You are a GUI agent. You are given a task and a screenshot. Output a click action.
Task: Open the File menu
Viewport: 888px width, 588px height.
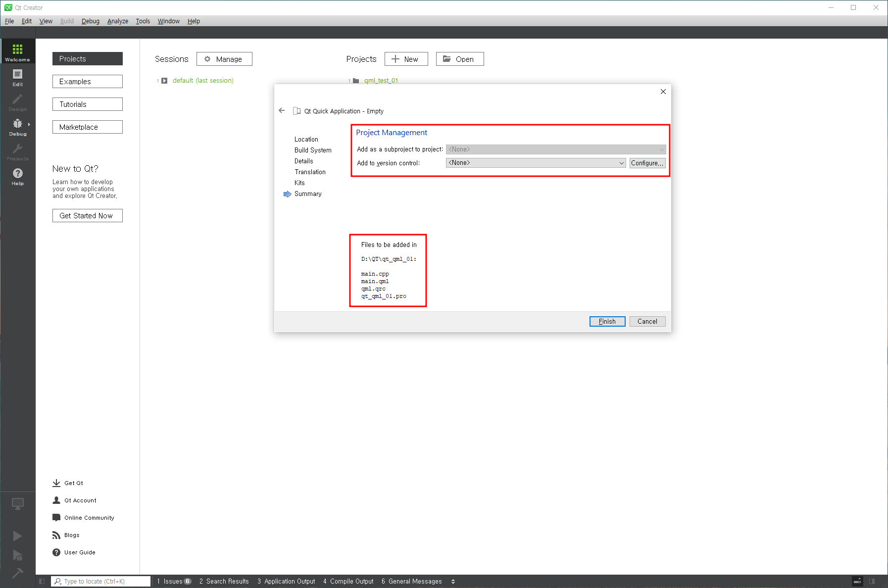tap(9, 21)
